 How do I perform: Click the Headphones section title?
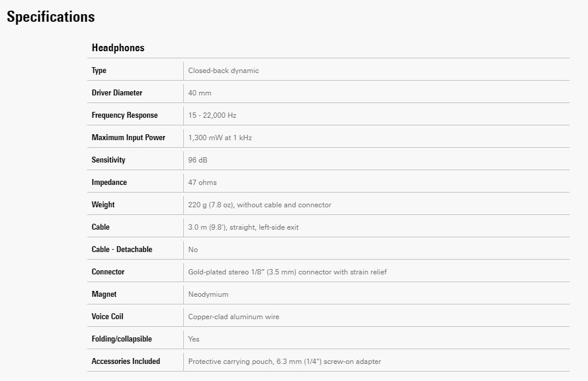pyautogui.click(x=118, y=48)
